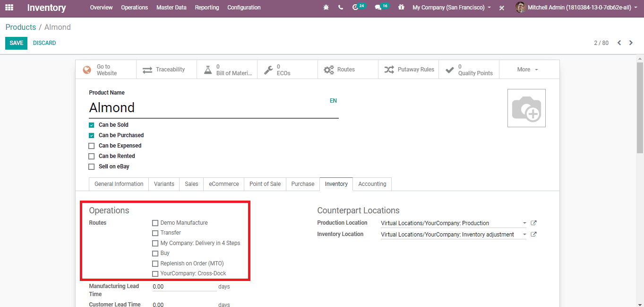Save the product record
The height and width of the screenshot is (307, 644).
(x=16, y=43)
